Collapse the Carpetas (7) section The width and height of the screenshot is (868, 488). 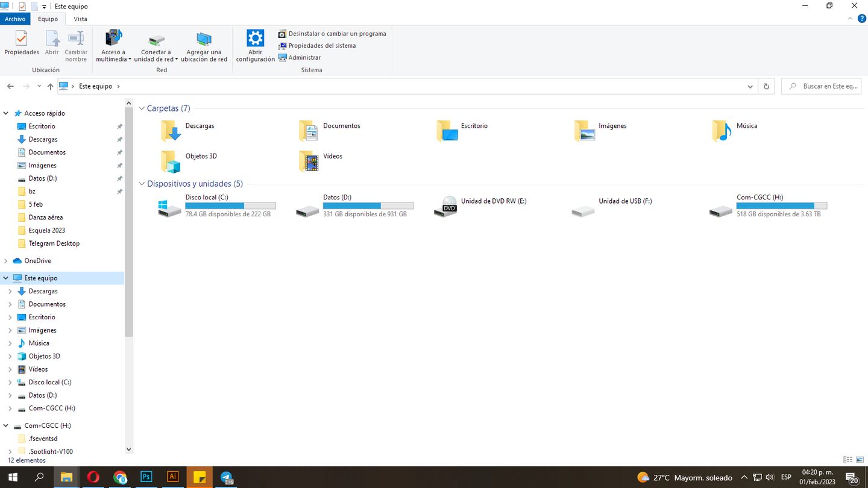pyautogui.click(x=141, y=108)
